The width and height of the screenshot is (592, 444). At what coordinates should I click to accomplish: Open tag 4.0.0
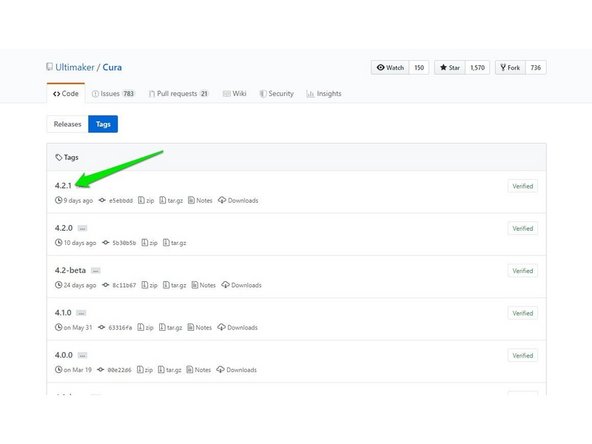pyautogui.click(x=63, y=355)
